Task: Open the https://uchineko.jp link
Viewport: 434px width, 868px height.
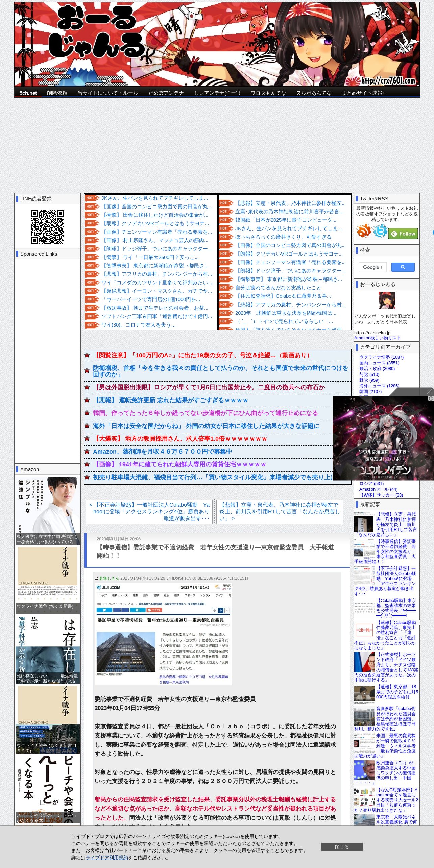Action: (372, 333)
